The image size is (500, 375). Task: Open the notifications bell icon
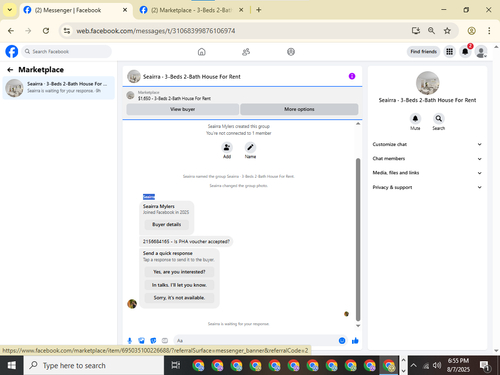click(465, 52)
